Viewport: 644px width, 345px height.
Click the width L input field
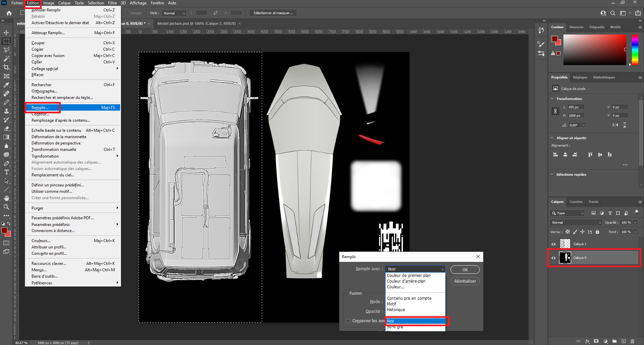coord(576,107)
